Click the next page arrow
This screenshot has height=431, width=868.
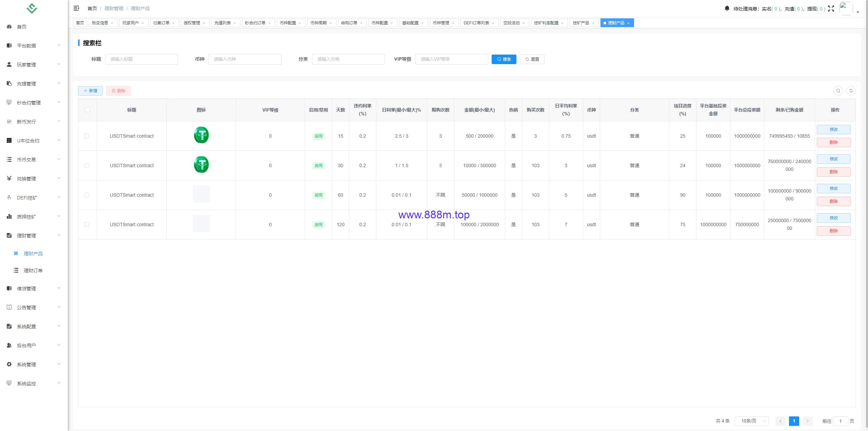click(x=807, y=421)
